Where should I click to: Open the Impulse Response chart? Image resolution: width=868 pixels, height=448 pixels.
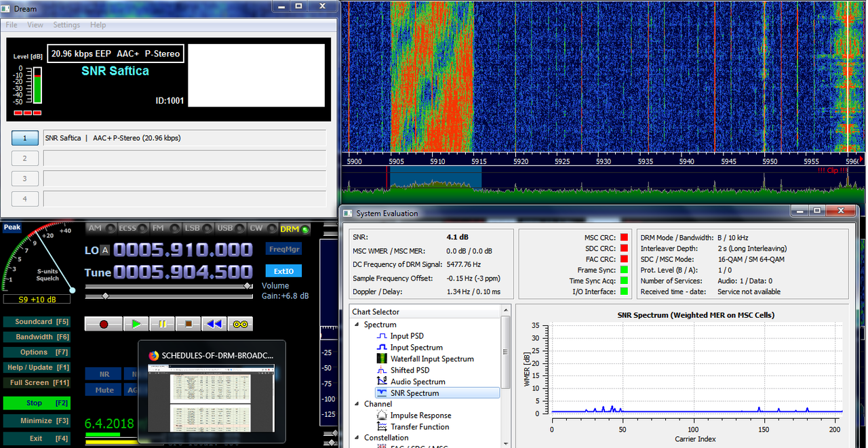[420, 415]
